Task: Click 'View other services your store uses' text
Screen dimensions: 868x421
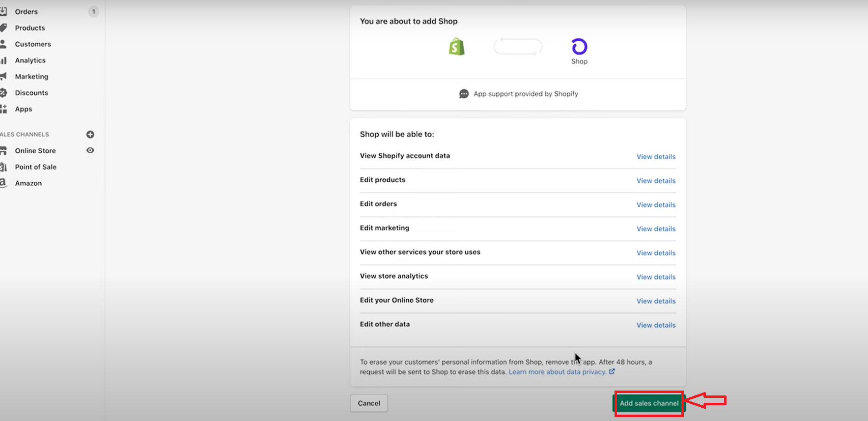Action: tap(420, 252)
